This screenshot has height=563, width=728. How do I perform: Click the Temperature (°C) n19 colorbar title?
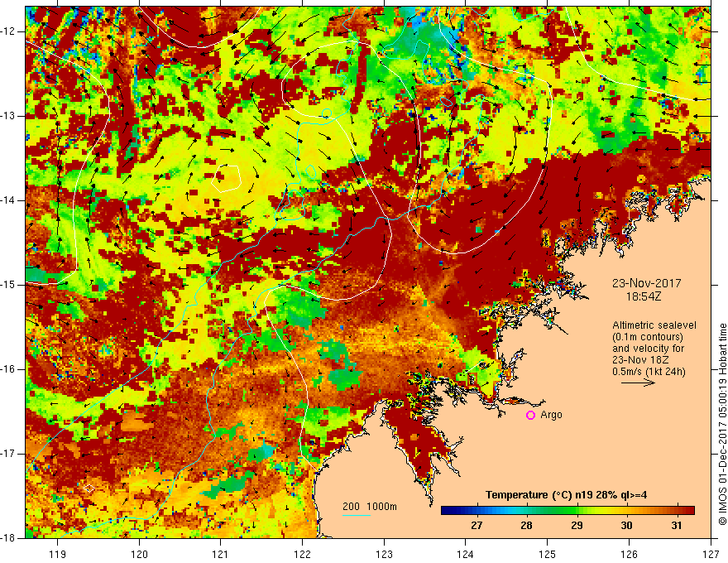coord(566,495)
